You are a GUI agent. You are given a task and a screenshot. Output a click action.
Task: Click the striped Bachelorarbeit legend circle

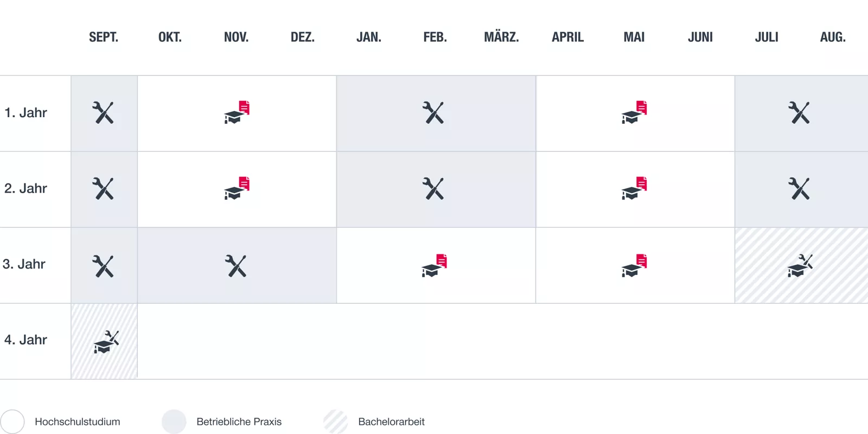tap(336, 422)
